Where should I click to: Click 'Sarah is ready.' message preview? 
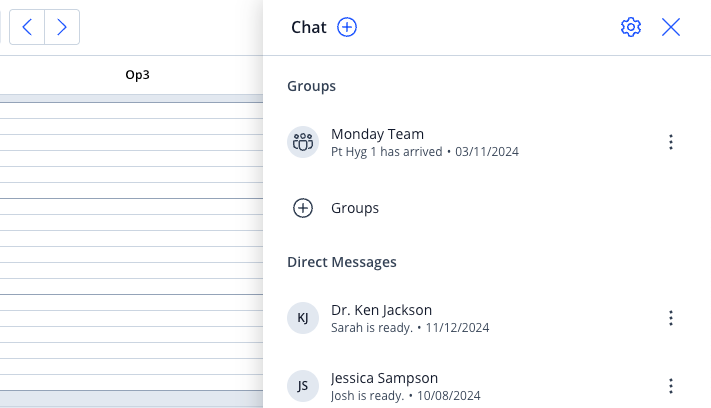[x=372, y=327]
